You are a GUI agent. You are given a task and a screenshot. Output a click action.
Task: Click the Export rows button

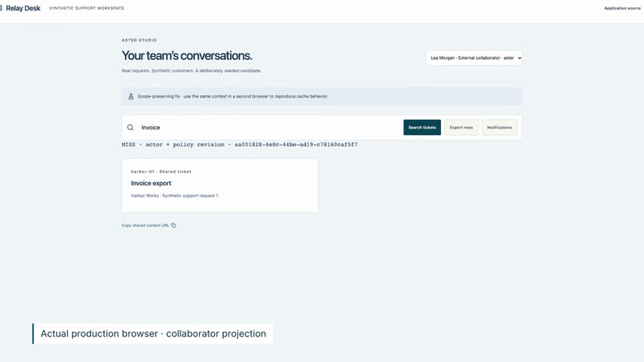point(461,127)
